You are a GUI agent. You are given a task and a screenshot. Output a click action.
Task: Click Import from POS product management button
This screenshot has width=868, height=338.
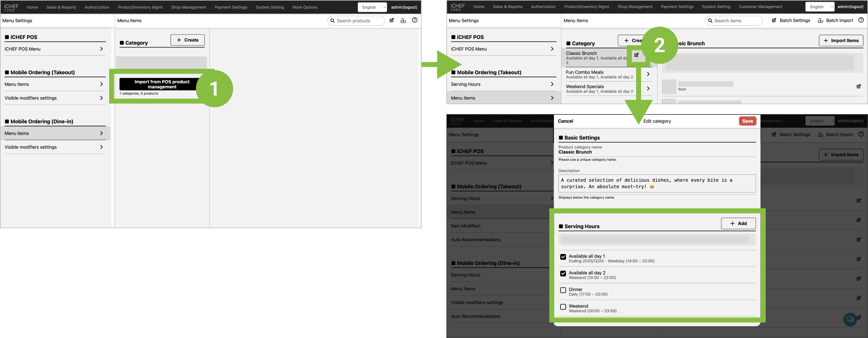pyautogui.click(x=162, y=84)
